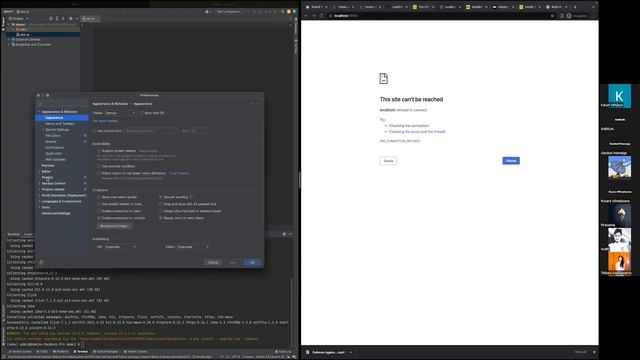Image resolution: width=640 pixels, height=360 pixels.
Task: Click Search Everywhere magnifier in PyCharm toolbar
Action: point(282,11)
